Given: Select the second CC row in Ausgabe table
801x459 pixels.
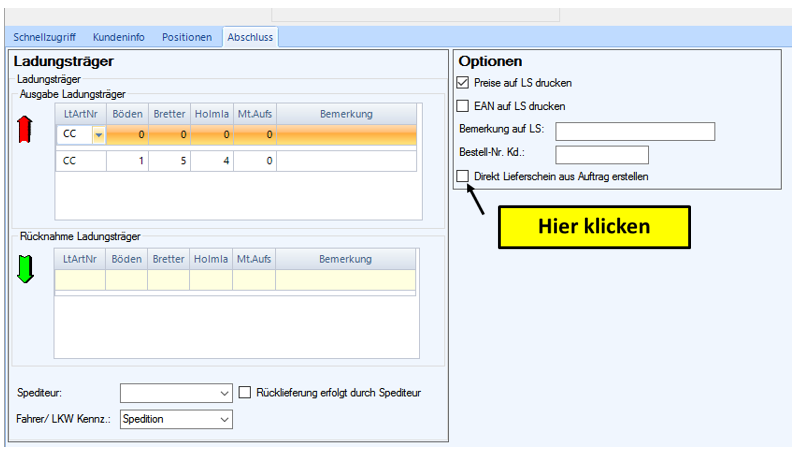Looking at the screenshot, I should (x=80, y=160).
